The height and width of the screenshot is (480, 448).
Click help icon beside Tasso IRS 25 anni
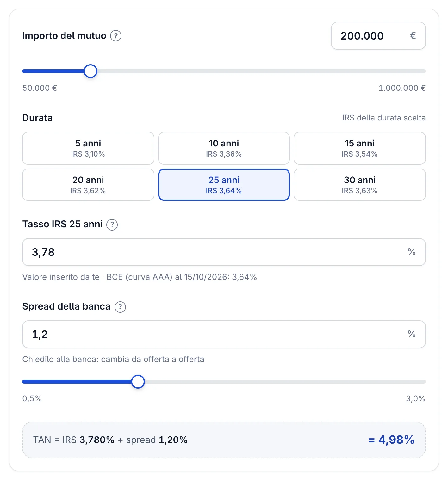coord(112,225)
